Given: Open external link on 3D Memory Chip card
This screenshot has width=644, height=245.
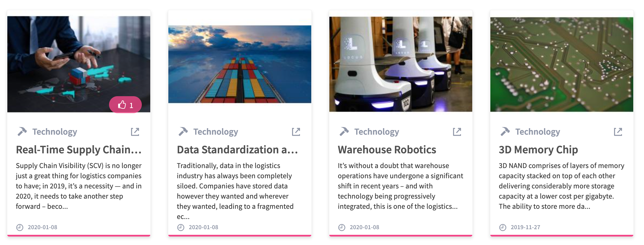Looking at the screenshot, I should 618,132.
